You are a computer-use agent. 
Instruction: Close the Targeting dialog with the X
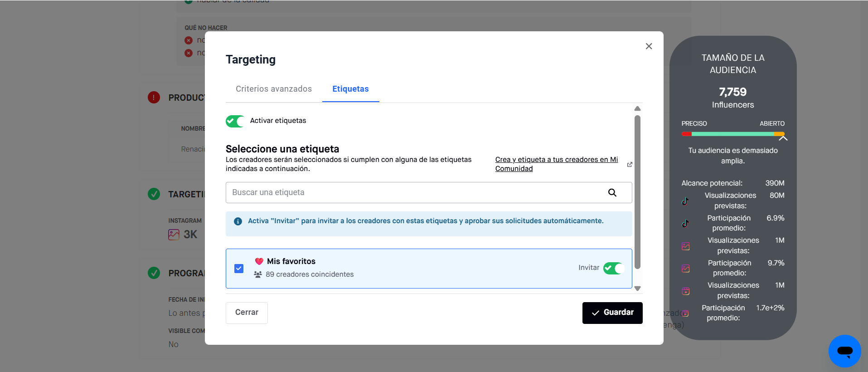pyautogui.click(x=649, y=46)
